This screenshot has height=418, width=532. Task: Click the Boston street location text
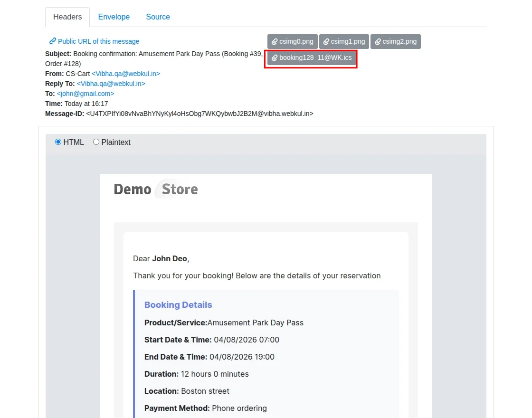205,391
